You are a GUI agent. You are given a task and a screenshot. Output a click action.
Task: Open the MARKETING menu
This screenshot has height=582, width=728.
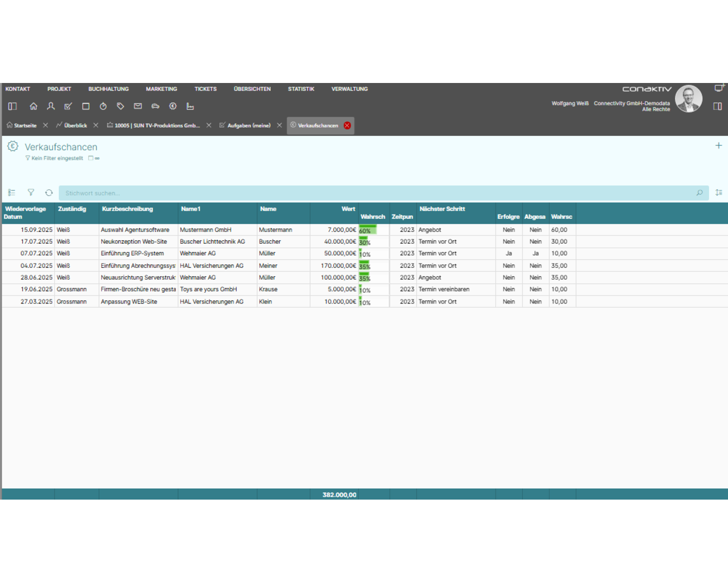coord(162,89)
